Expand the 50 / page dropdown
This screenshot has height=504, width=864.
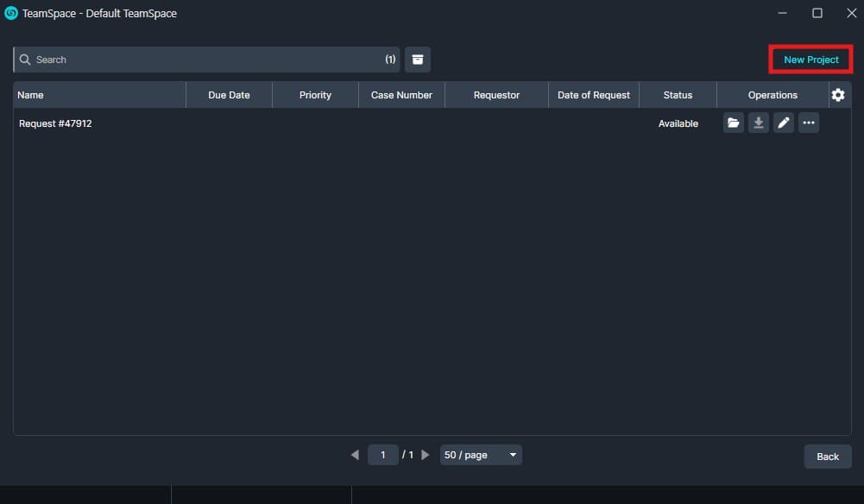pos(481,455)
